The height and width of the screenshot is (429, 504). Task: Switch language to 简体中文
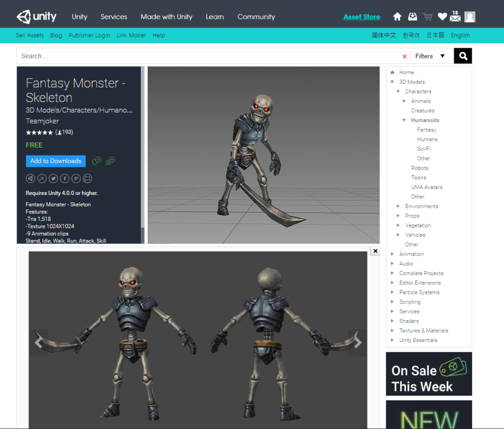[384, 35]
